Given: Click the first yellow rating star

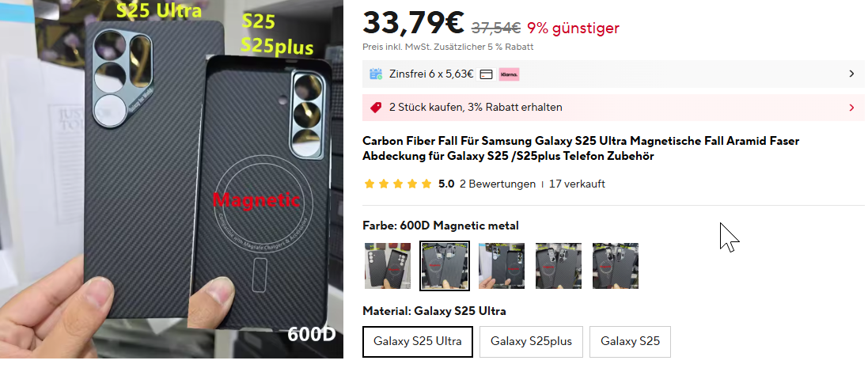Looking at the screenshot, I should (370, 184).
